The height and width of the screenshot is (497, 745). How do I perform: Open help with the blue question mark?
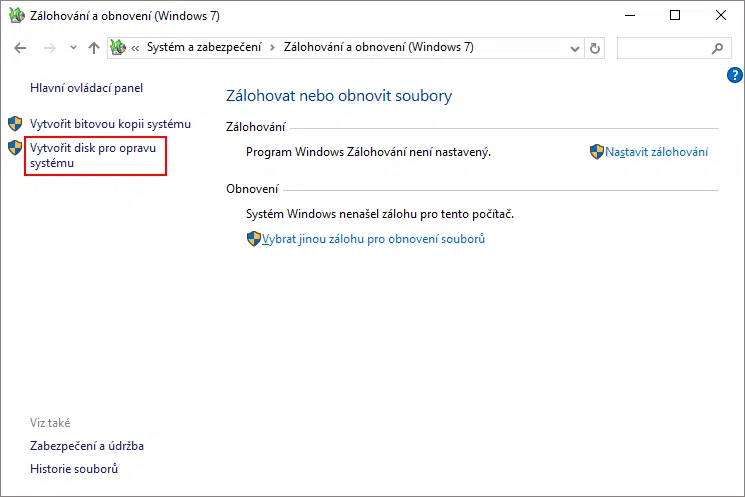(735, 75)
